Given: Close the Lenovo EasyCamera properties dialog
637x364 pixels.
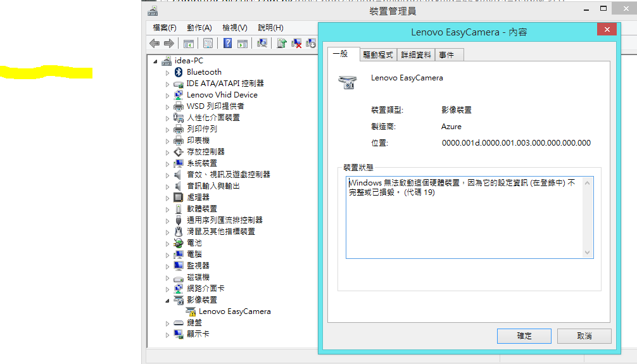Looking at the screenshot, I should pyautogui.click(x=607, y=29).
